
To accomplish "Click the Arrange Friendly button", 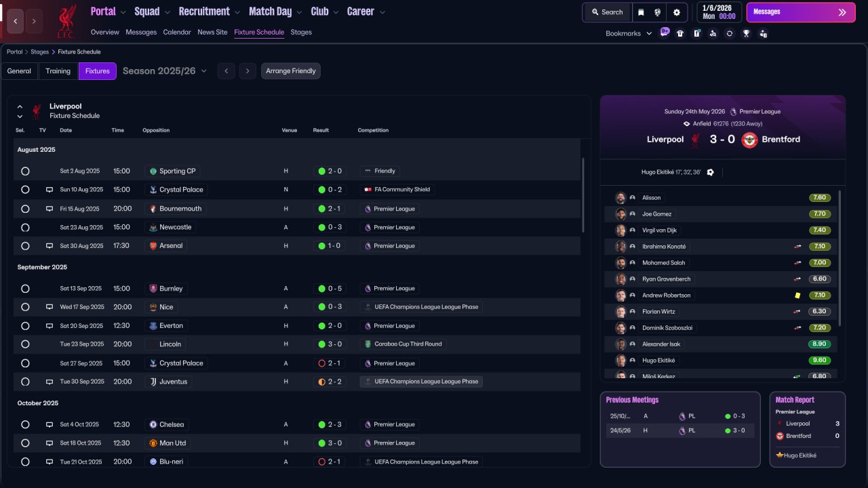I will (x=291, y=71).
